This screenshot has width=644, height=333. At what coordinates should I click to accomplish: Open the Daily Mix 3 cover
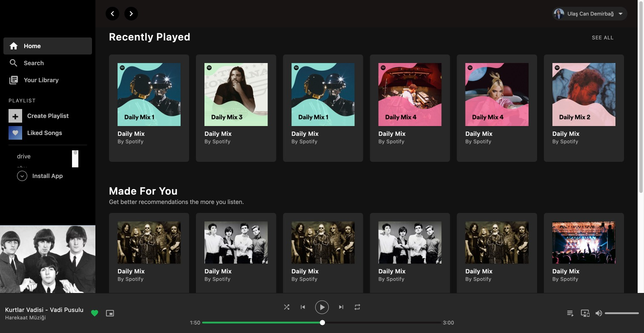(236, 95)
